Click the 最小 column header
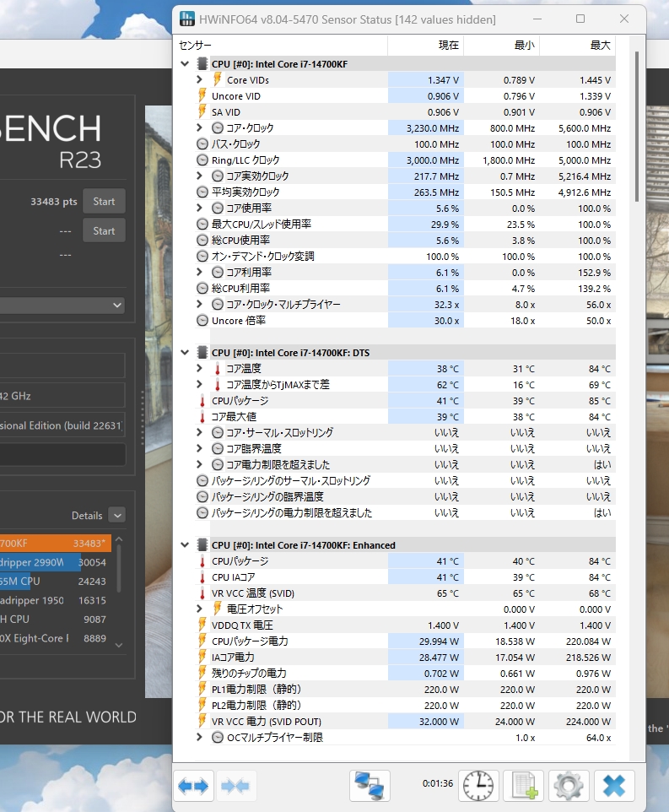This screenshot has width=669, height=812. coord(501,45)
